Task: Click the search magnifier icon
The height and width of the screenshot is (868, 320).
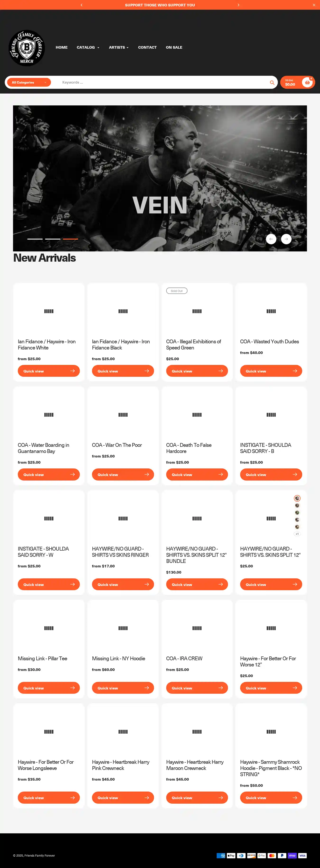Action: tap(272, 83)
